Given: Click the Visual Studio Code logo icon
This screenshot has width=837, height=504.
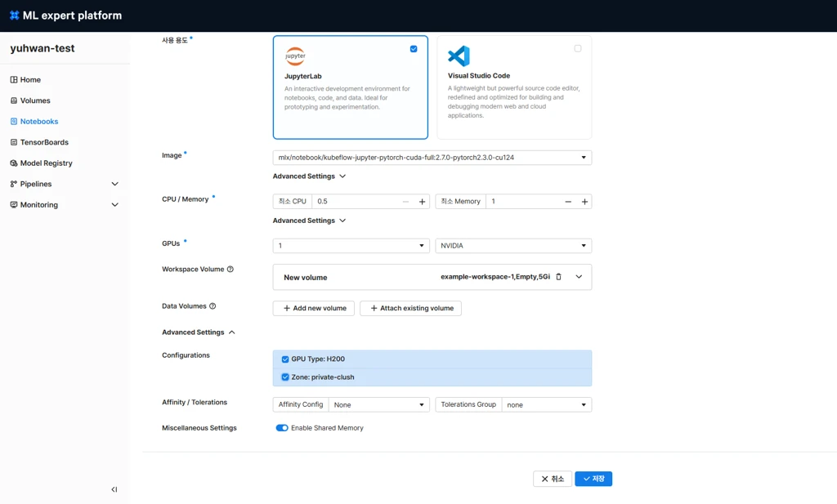Looking at the screenshot, I should pos(459,56).
